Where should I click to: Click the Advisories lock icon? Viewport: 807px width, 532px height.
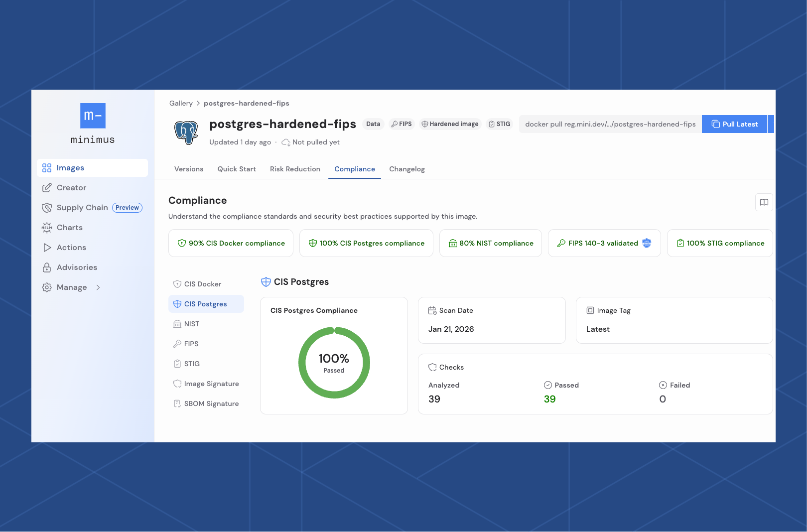[x=47, y=267]
